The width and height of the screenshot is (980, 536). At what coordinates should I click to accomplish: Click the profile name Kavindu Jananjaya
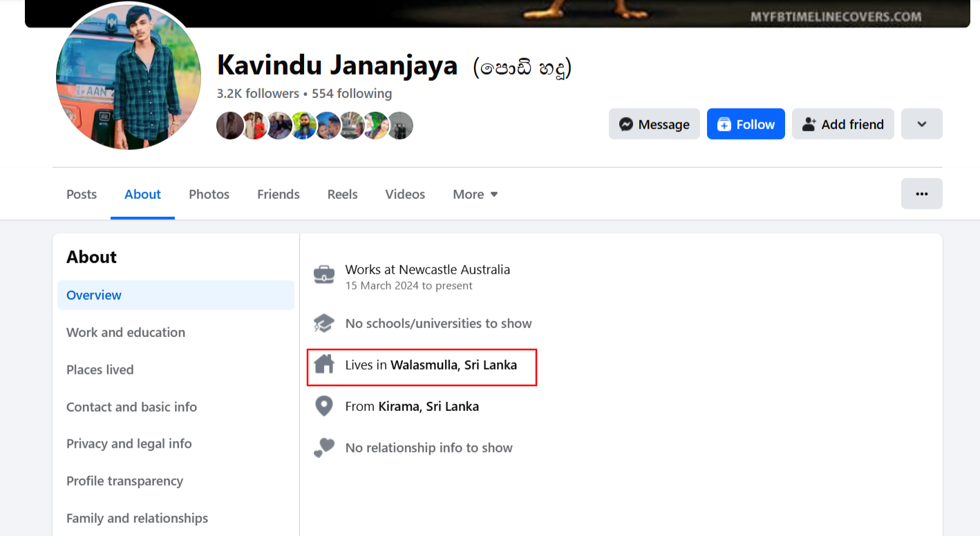pyautogui.click(x=337, y=65)
